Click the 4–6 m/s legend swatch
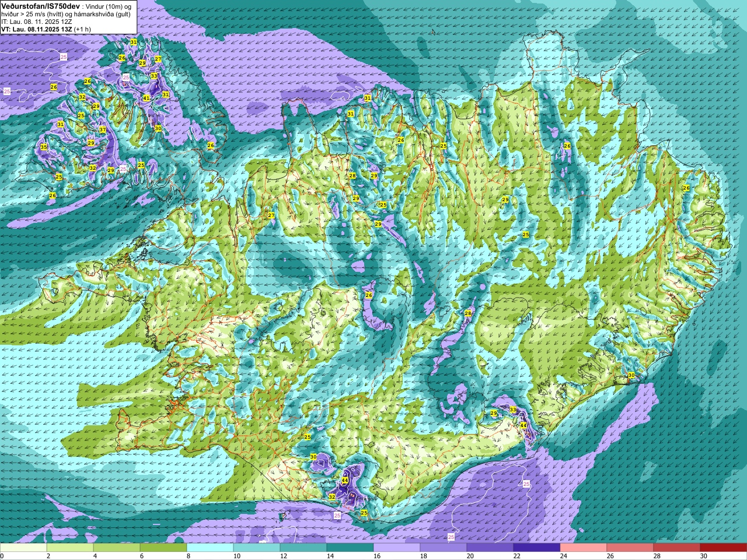 [117, 548]
